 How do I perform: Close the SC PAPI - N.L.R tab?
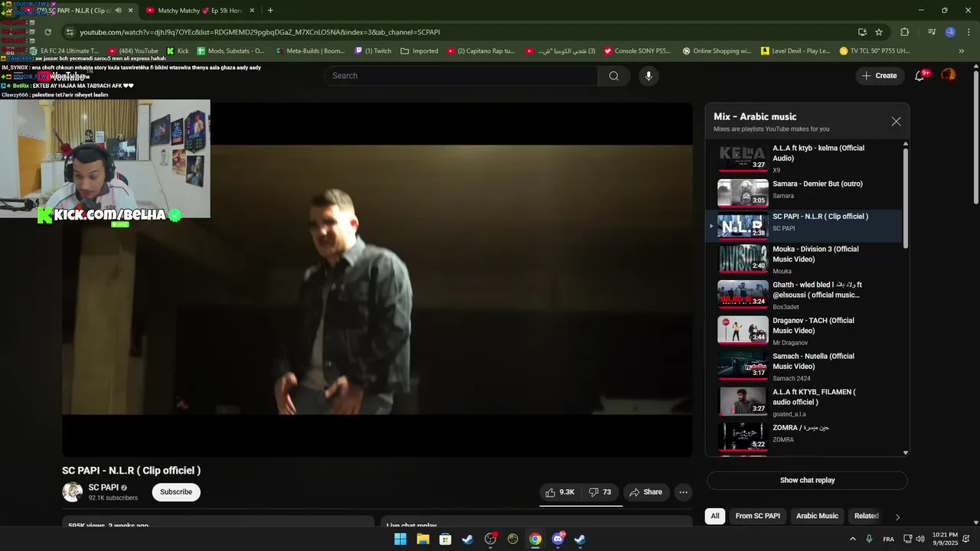(130, 11)
